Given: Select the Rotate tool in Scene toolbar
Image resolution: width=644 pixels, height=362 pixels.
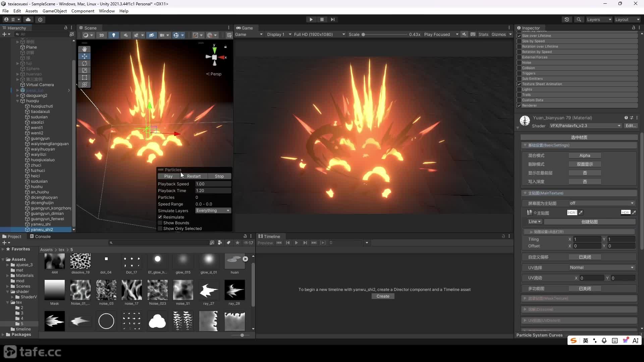Looking at the screenshot, I should pyautogui.click(x=85, y=63).
